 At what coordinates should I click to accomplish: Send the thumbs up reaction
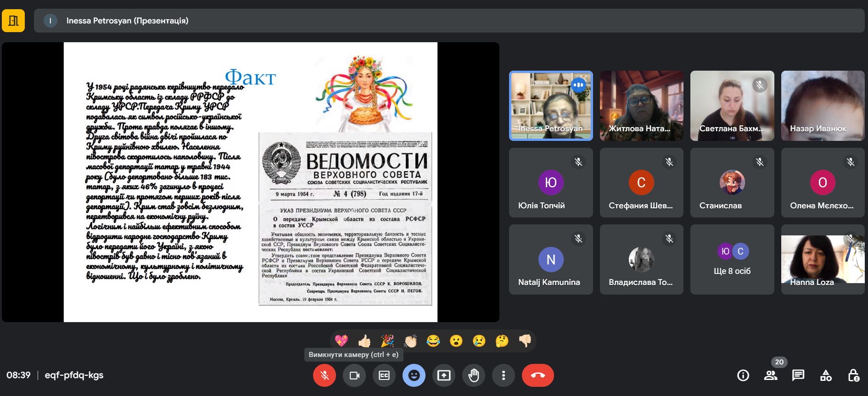point(364,341)
